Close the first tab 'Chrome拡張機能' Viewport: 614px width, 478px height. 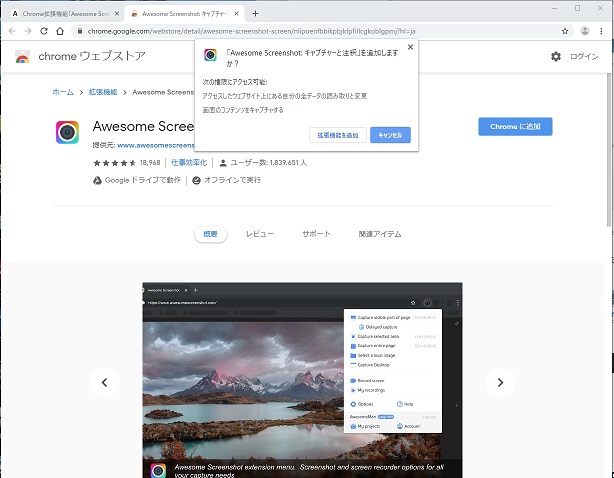pos(117,13)
